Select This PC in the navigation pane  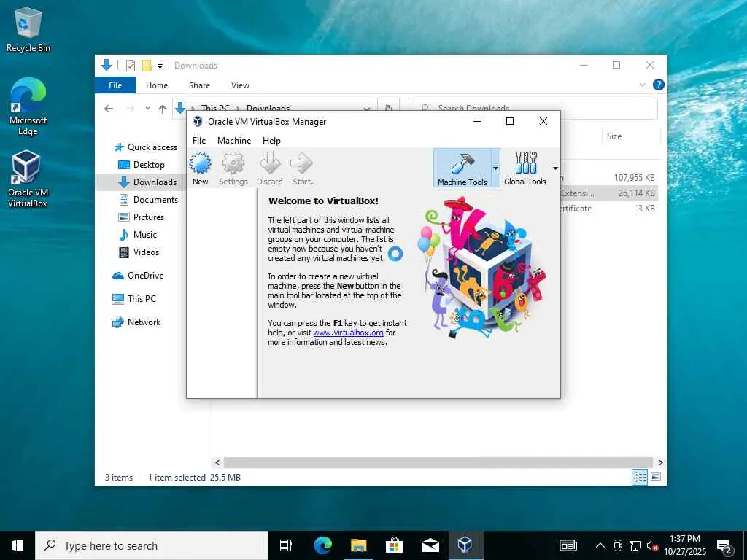click(x=134, y=299)
